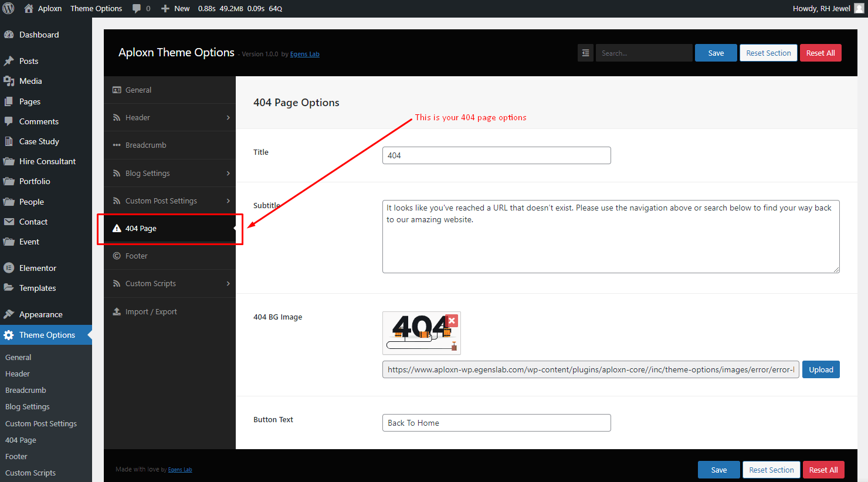Screen dimensions: 868x482
Task: Click the Appearance brush icon
Action: (x=9, y=314)
